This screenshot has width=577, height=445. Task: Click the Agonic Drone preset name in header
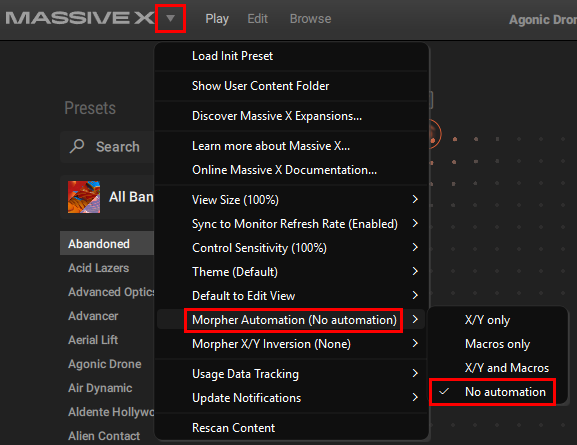[x=543, y=20]
